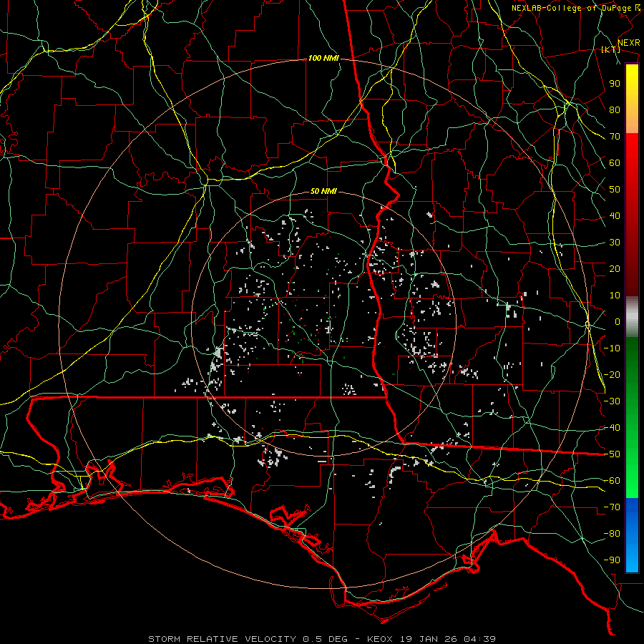The image size is (644, 644).
Task: Select the -50 value on the velocity scale
Action: pyautogui.click(x=612, y=454)
